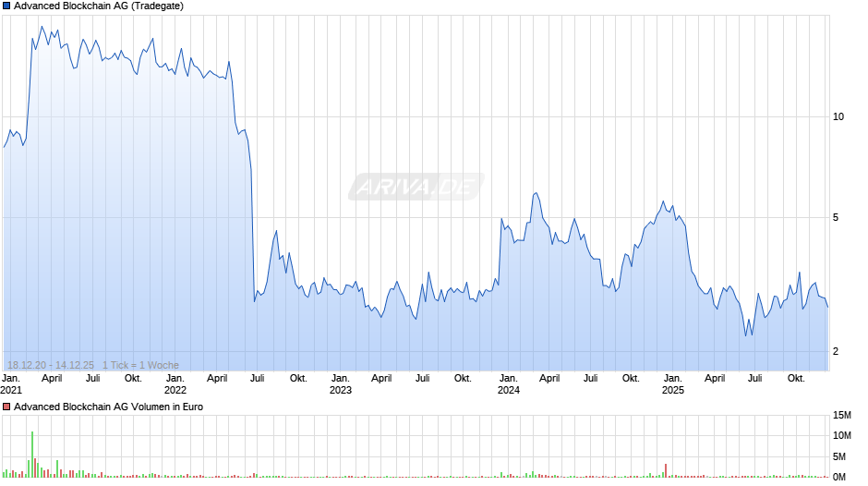The width and height of the screenshot is (868, 486).
Task: Click the 'Jan. 2022' time axis label
Action: pos(175,384)
